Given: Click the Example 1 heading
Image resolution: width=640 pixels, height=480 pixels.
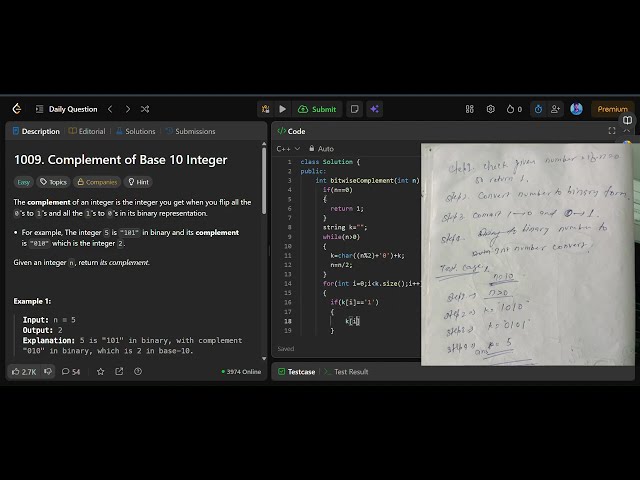Looking at the screenshot, I should [32, 301].
